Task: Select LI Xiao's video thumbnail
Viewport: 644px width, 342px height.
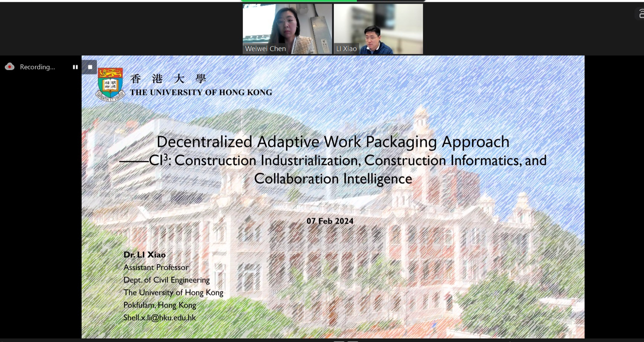Action: [378, 26]
